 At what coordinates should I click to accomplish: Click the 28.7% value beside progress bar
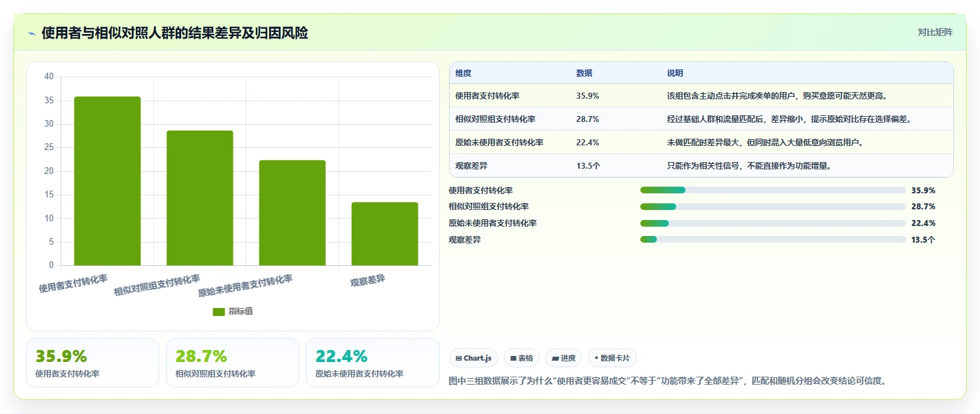pyautogui.click(x=923, y=207)
